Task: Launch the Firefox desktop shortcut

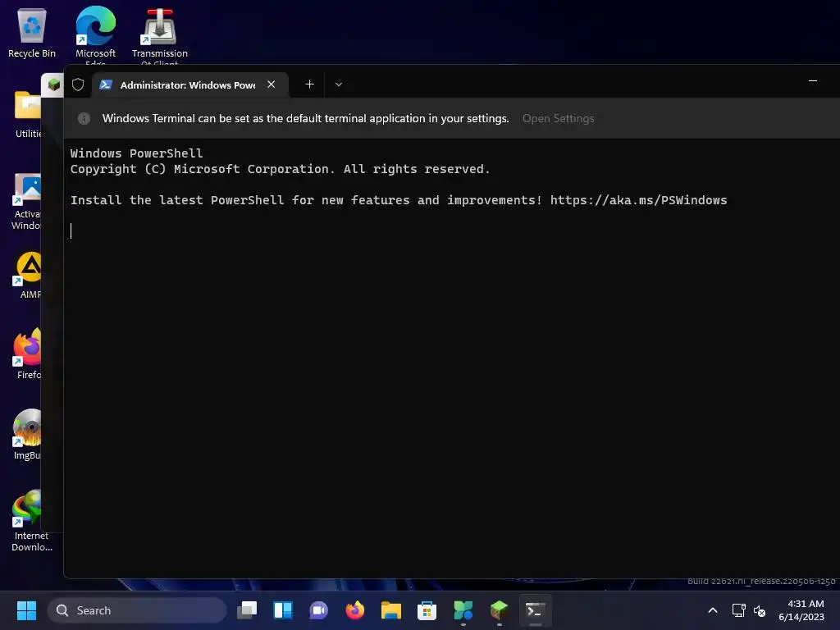Action: (x=28, y=354)
